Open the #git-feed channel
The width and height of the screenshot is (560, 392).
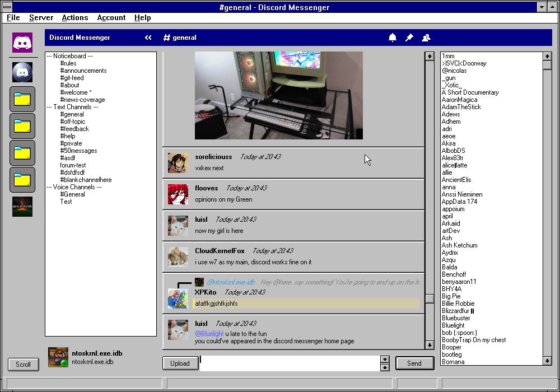tap(72, 78)
